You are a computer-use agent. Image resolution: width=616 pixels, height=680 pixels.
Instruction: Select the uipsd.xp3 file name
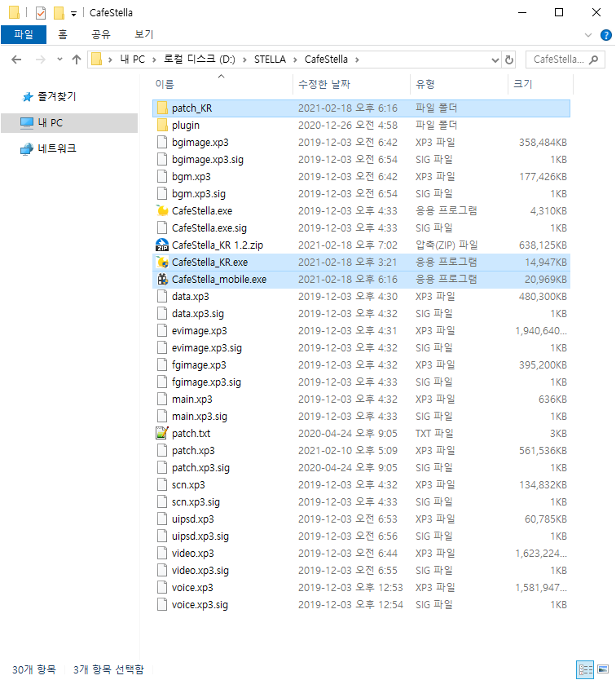193,519
